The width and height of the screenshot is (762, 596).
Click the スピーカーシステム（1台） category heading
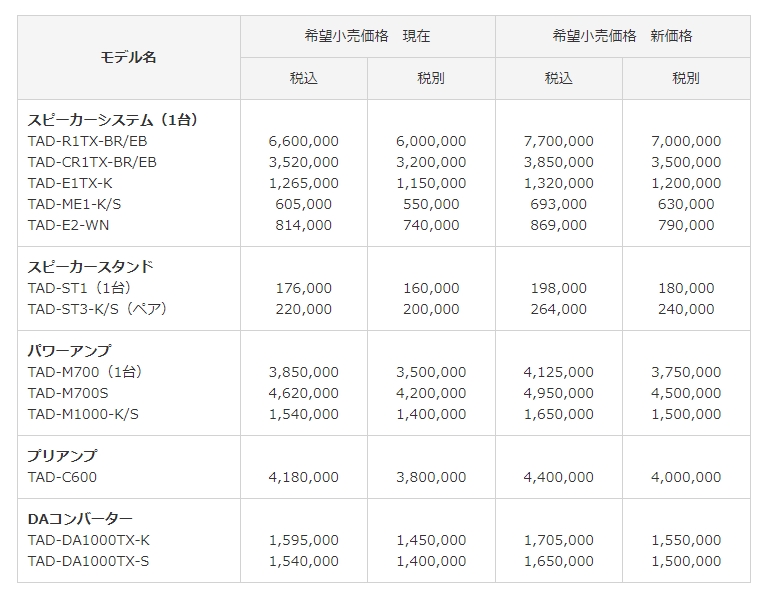click(112, 120)
